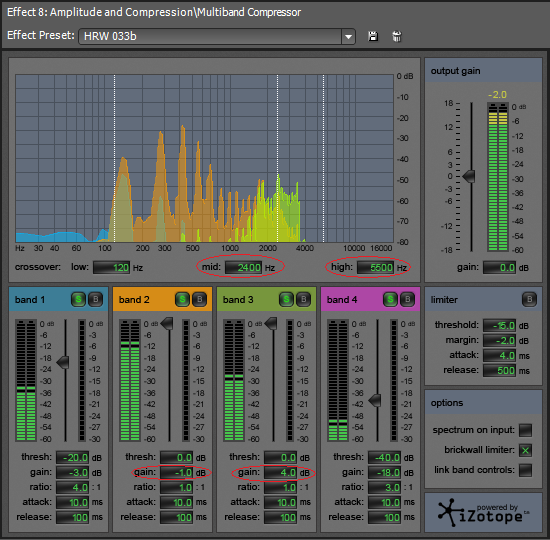This screenshot has width=550, height=540.
Task: Solo band 2
Action: pyautogui.click(x=182, y=299)
